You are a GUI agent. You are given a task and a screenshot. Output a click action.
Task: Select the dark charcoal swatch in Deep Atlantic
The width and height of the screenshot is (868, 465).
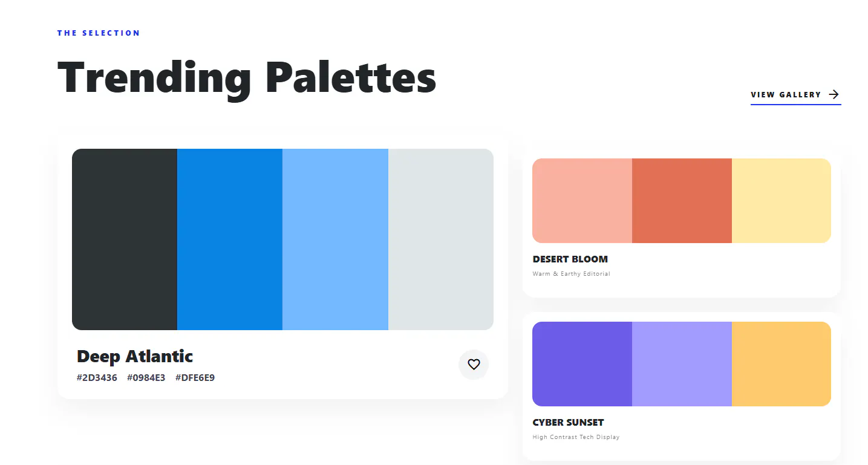tap(125, 239)
